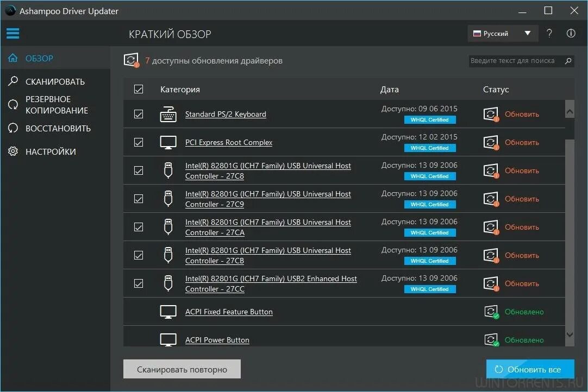The width and height of the screenshot is (588, 392).
Task: Open the hamburger menu icon
Action: point(12,33)
